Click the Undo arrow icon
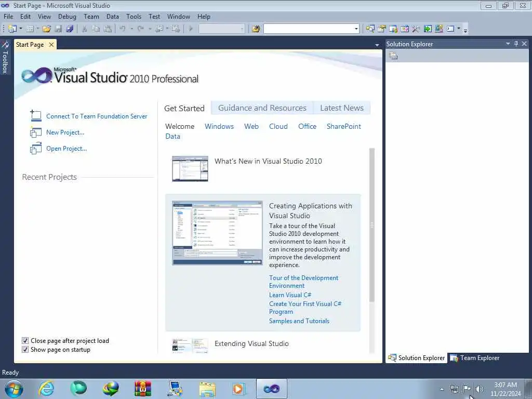 pyautogui.click(x=123, y=29)
